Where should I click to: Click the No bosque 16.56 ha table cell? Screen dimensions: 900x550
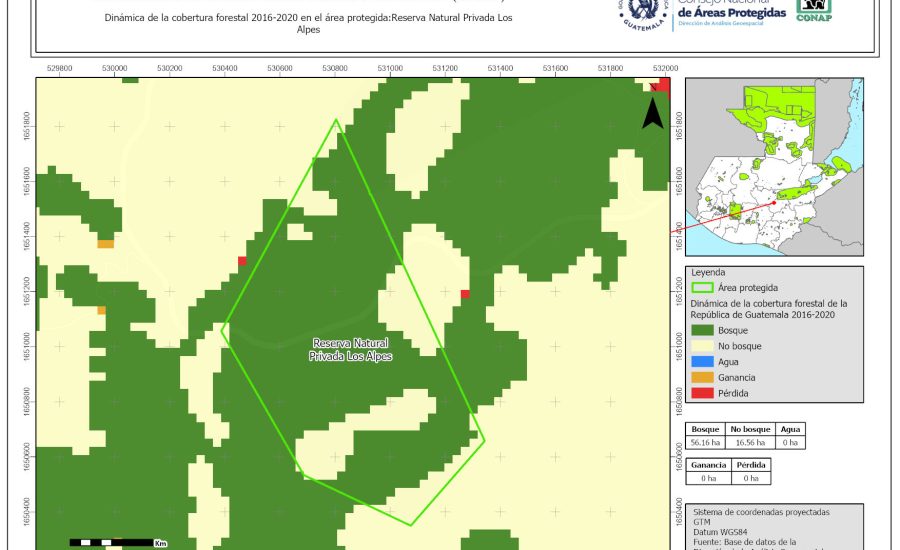(749, 441)
